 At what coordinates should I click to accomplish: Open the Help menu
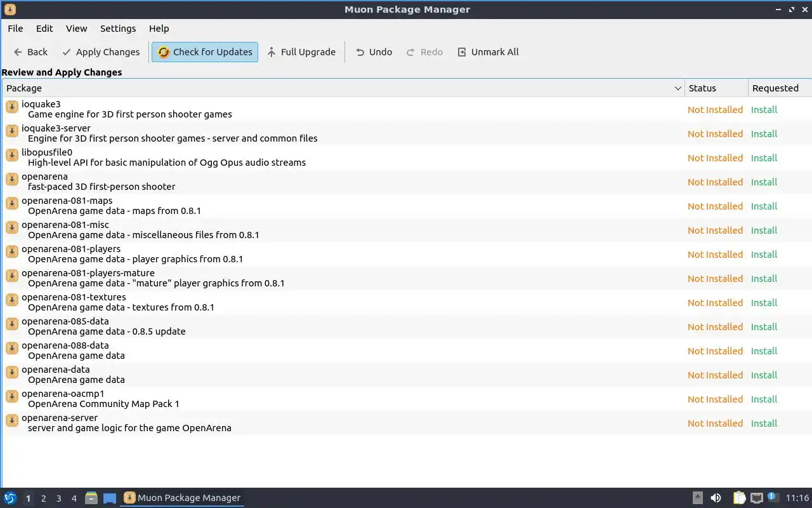[x=159, y=29]
